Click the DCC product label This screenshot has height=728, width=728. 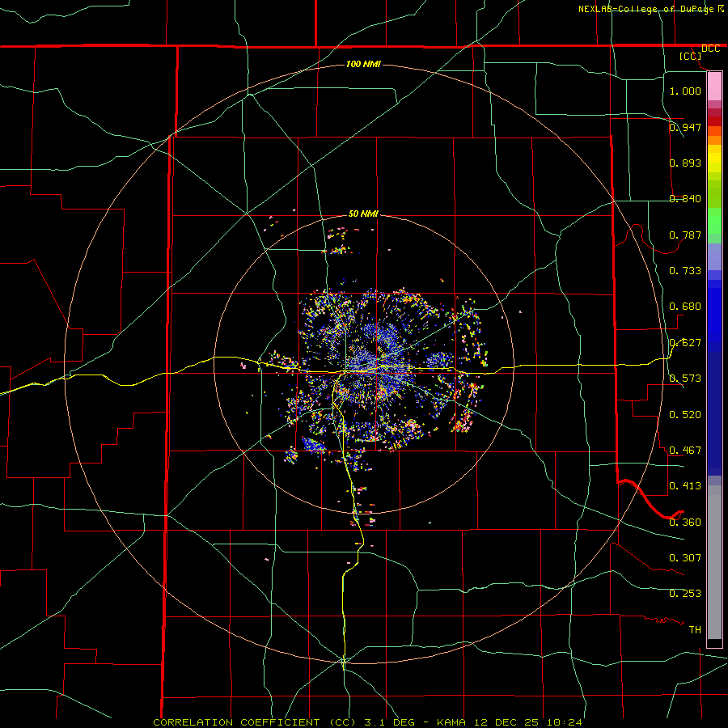click(x=710, y=49)
